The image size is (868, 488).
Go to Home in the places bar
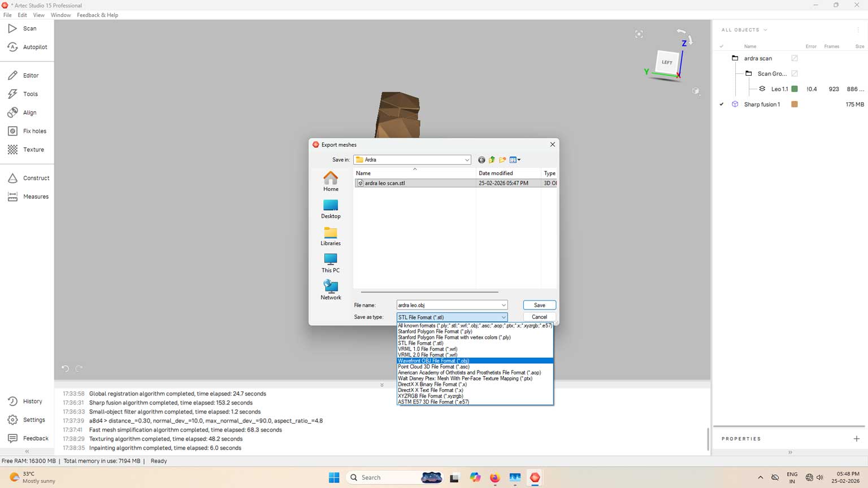(331, 181)
